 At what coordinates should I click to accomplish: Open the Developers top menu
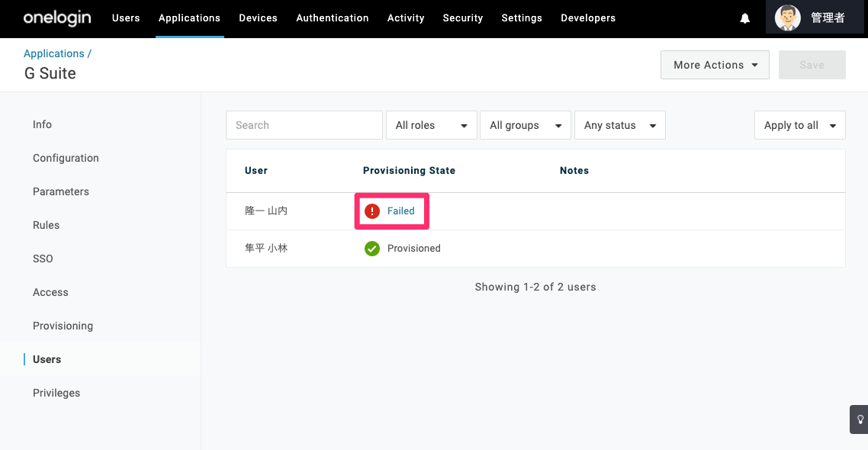[x=588, y=18]
